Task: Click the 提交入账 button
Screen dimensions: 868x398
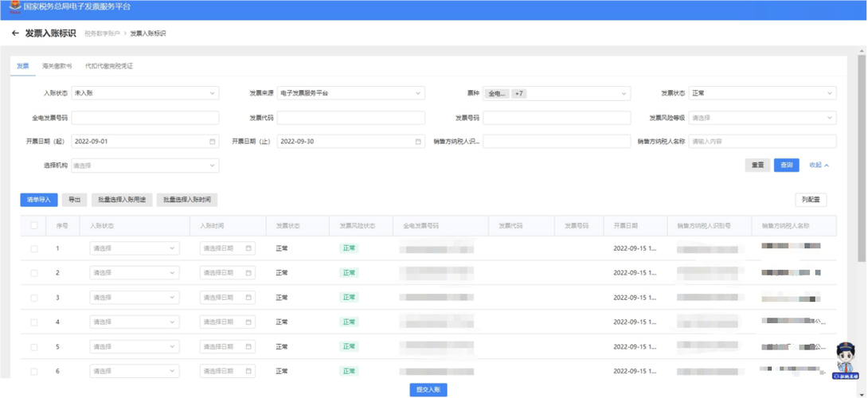Action: tap(428, 390)
